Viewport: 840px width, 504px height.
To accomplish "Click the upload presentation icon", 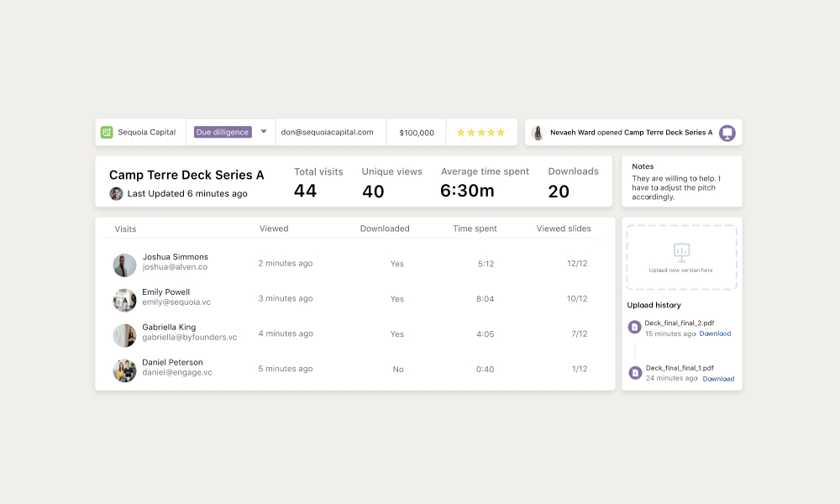I will click(x=681, y=251).
